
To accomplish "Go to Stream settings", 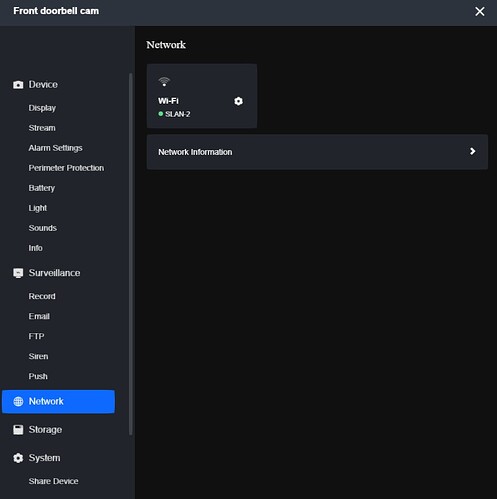I will pos(42,128).
